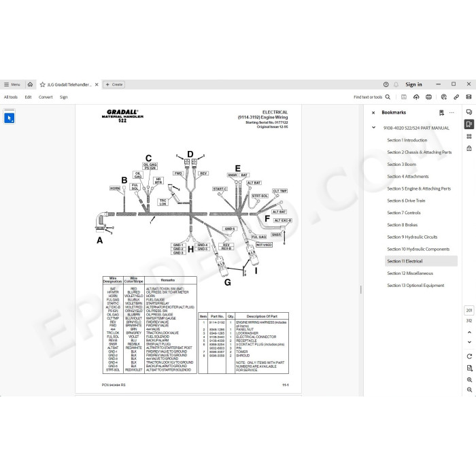The image size is (476, 476).
Task: Click Find text or tools search
Action: (372, 97)
